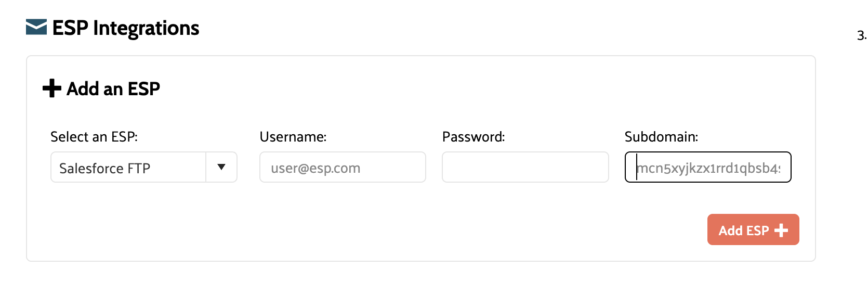Click the number 3 at the right edge
Image resolution: width=868 pixels, height=281 pixels.
tap(861, 36)
